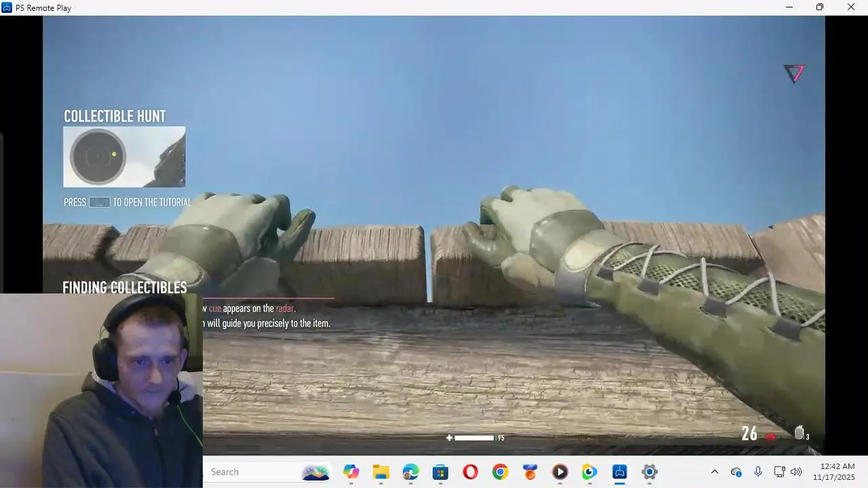
Task: Open the network display tray icon
Action: pos(779,472)
